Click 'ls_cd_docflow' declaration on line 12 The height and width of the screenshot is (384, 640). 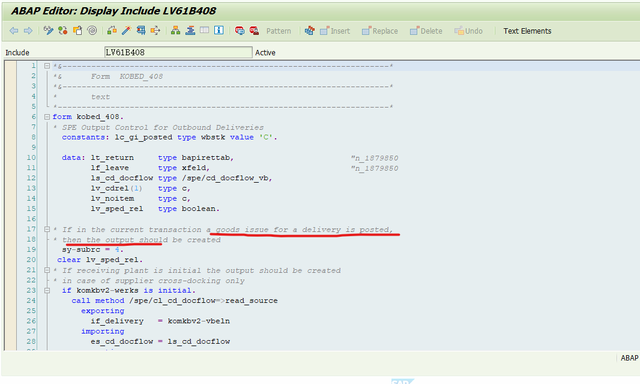[122, 178]
